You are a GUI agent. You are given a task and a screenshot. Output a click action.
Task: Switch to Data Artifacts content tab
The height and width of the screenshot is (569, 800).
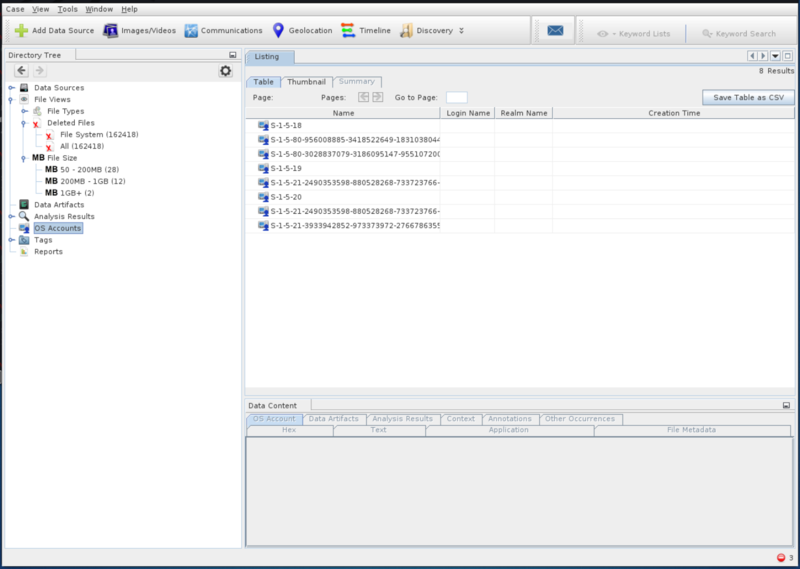click(x=333, y=419)
